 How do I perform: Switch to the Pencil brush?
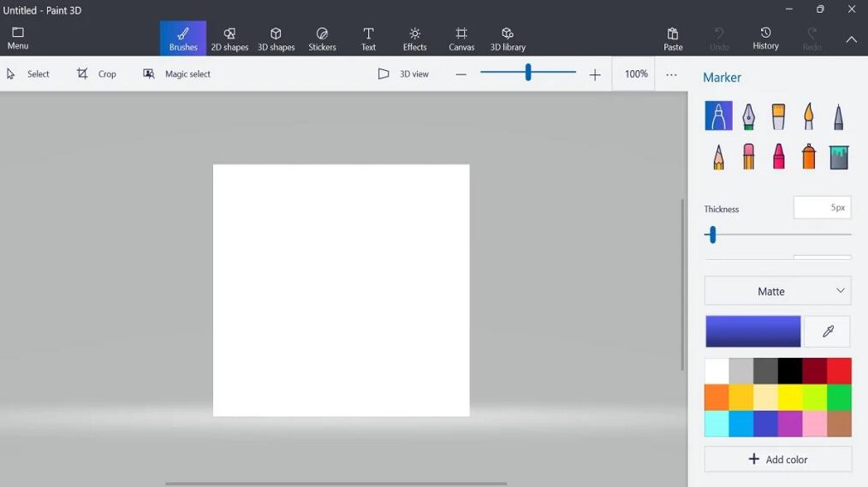(x=718, y=157)
